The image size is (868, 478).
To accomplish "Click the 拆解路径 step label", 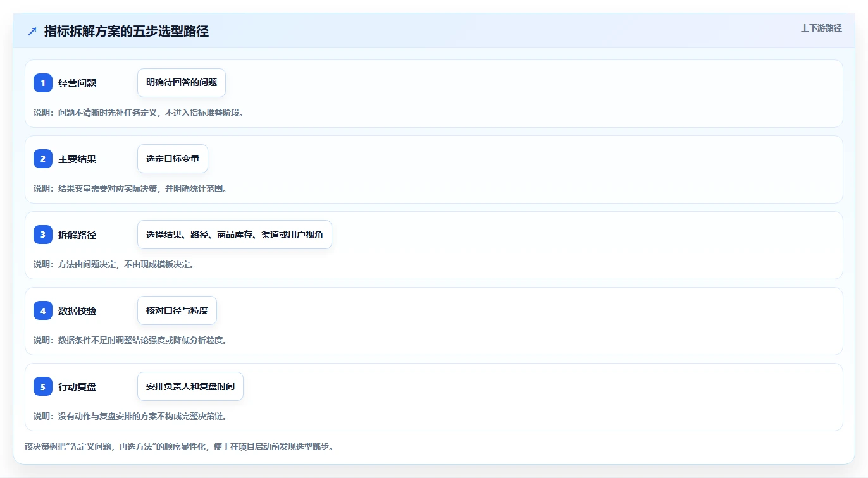I will [x=77, y=235].
